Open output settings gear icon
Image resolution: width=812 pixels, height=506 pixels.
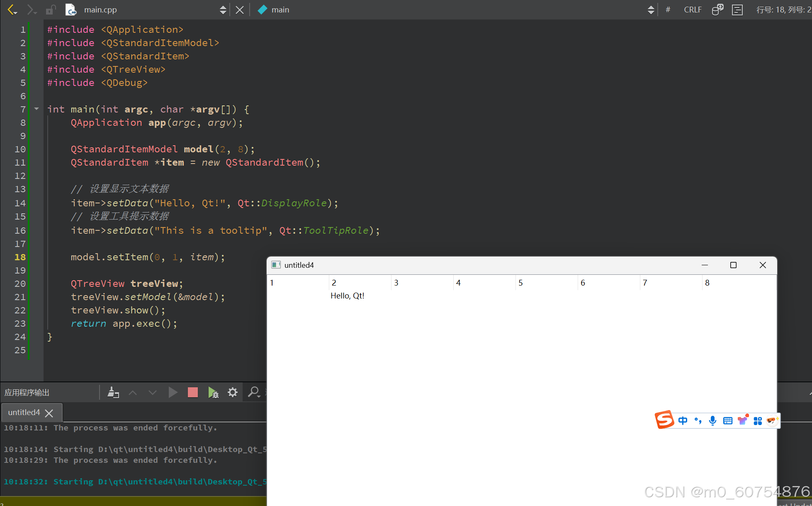(233, 392)
